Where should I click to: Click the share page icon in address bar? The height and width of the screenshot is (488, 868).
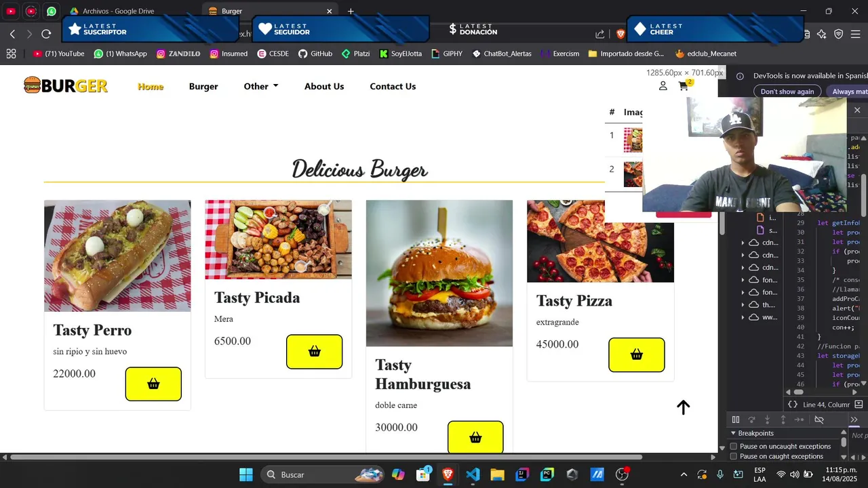600,34
